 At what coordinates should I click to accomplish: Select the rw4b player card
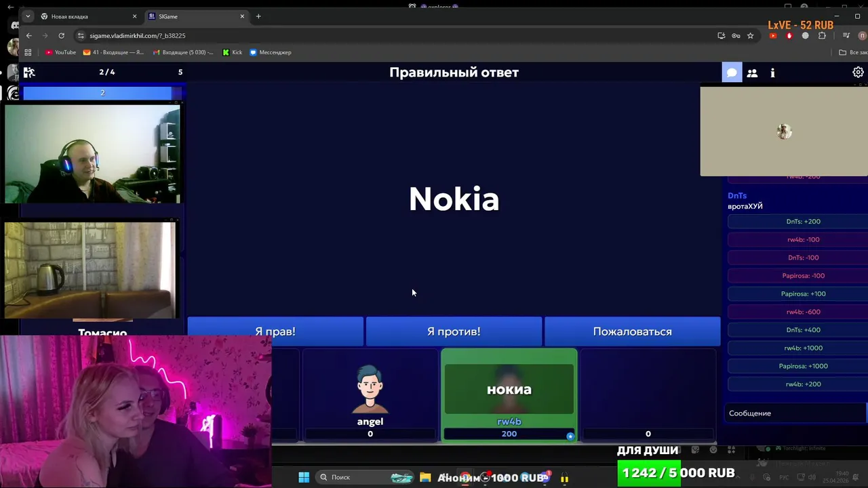tap(509, 395)
